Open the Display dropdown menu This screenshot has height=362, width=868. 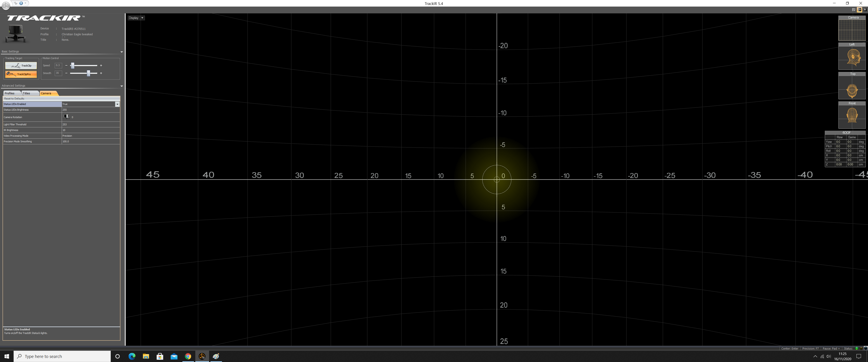click(x=136, y=18)
